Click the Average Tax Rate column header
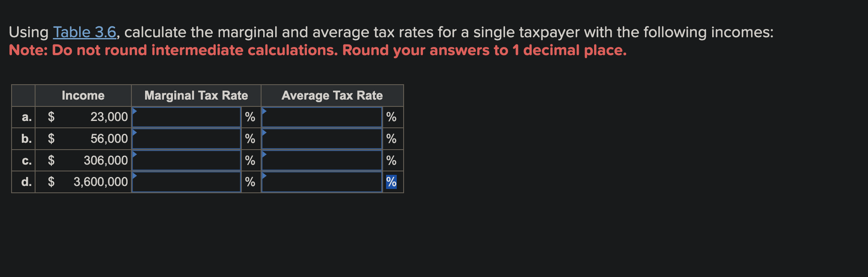The image size is (868, 277). click(x=332, y=95)
